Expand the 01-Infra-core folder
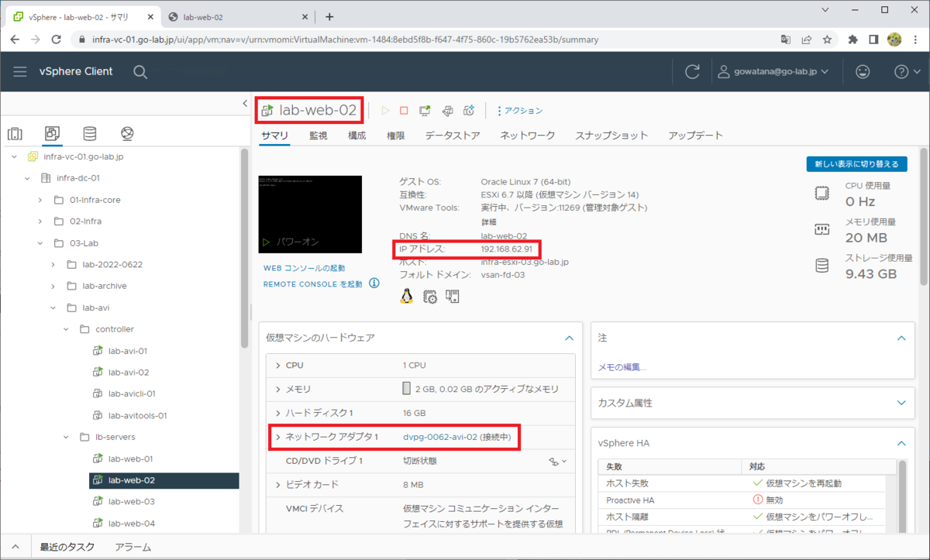Screen dimensions: 930x560 (x=40, y=200)
